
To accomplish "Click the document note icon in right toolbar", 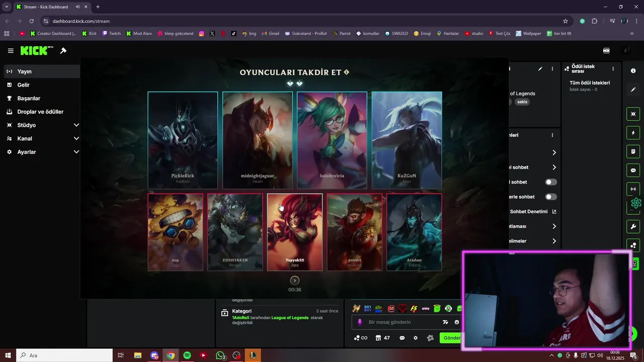I will click(633, 151).
